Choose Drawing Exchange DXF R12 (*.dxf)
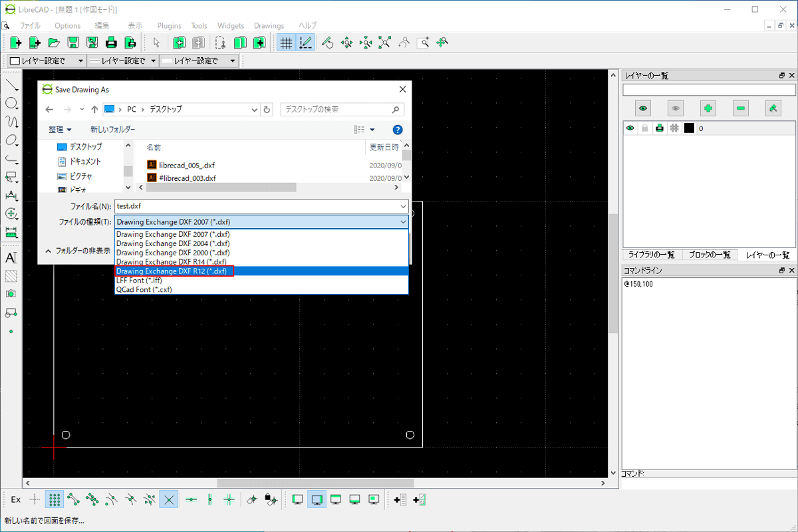798x532 pixels. click(x=261, y=271)
